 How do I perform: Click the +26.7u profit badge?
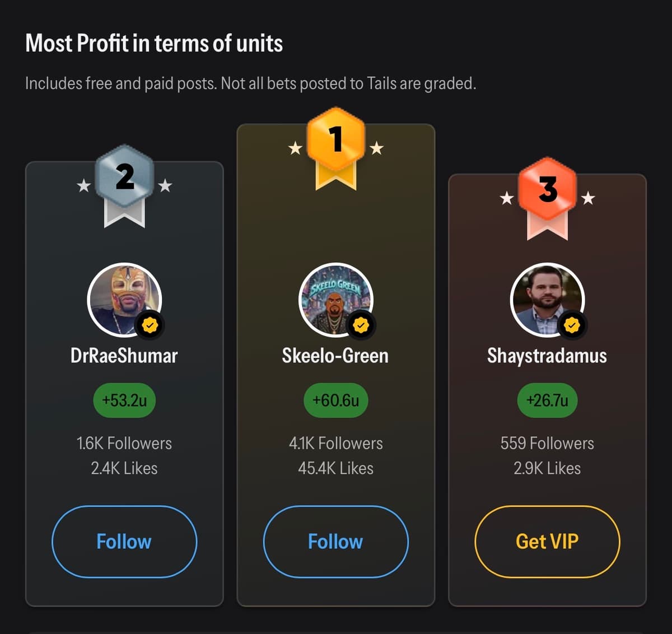(547, 400)
